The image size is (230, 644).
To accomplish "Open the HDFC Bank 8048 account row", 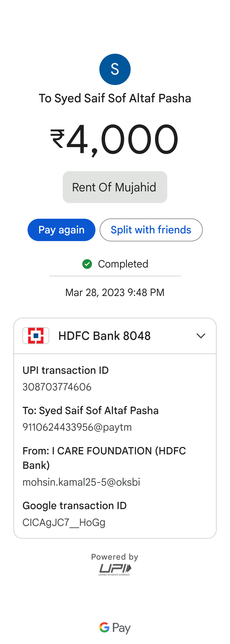I will [115, 336].
